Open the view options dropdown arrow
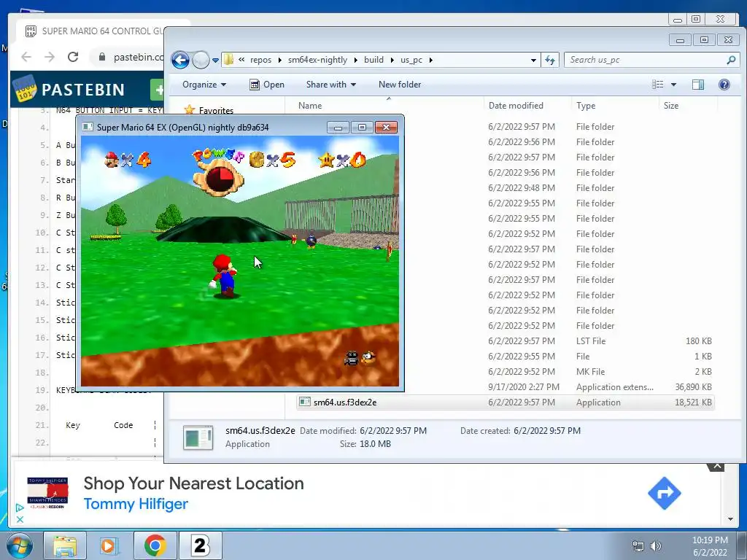The image size is (747, 560). (x=673, y=85)
